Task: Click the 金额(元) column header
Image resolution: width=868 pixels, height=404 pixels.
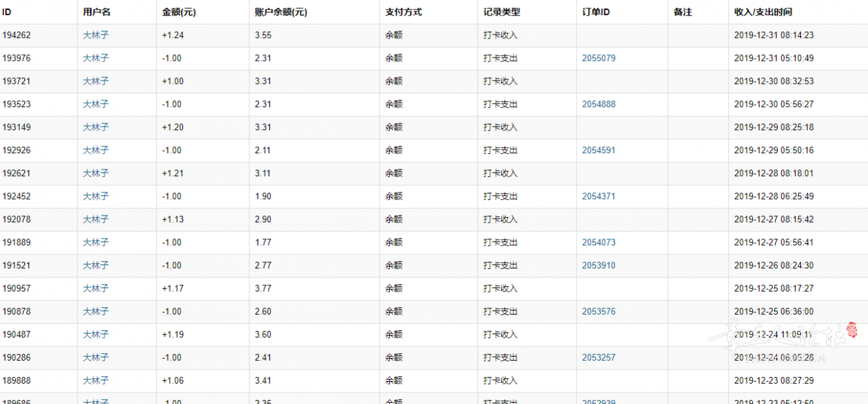Action: (179, 12)
